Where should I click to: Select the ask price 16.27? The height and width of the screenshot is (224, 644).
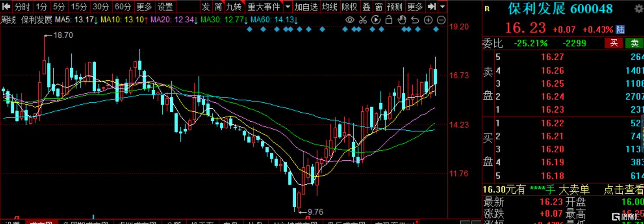click(552, 57)
